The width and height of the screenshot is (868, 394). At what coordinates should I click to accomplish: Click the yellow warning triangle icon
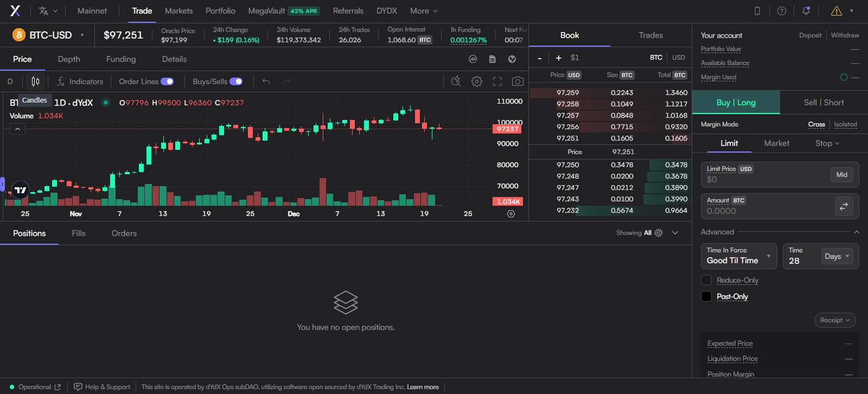[837, 11]
